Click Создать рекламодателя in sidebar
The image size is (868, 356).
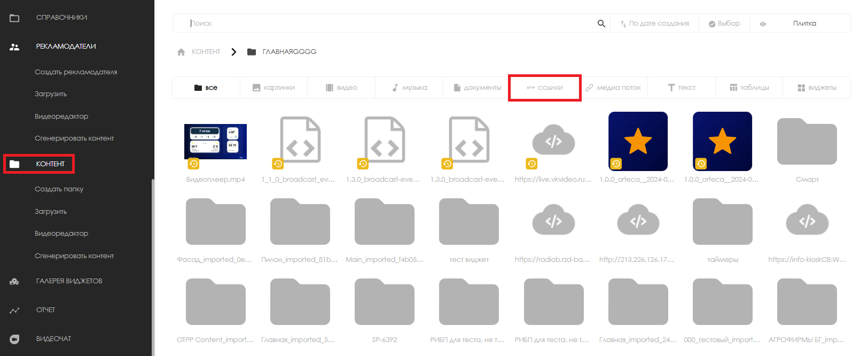[x=76, y=72]
